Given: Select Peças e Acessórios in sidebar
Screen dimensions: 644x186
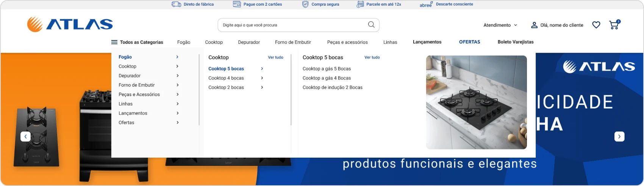Looking at the screenshot, I should (139, 95).
